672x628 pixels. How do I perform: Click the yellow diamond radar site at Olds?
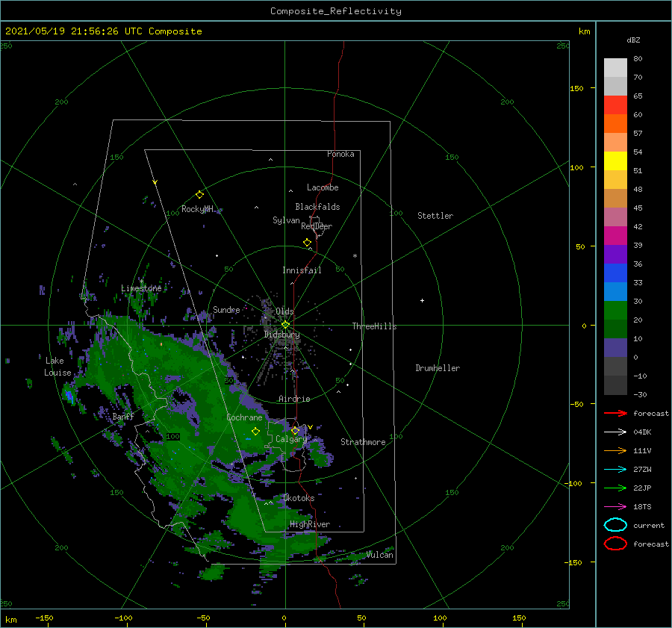(285, 325)
